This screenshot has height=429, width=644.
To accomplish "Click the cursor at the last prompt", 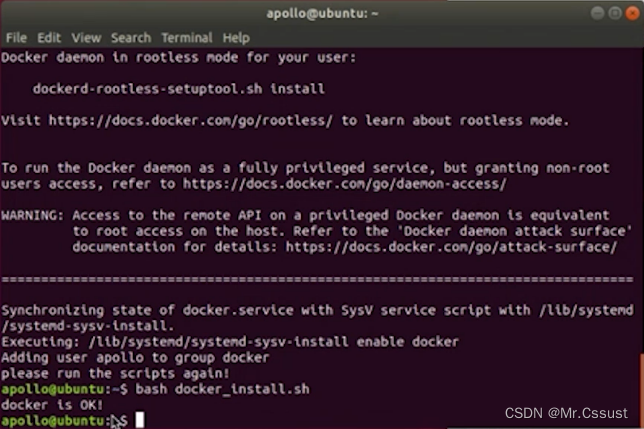I will (139, 420).
